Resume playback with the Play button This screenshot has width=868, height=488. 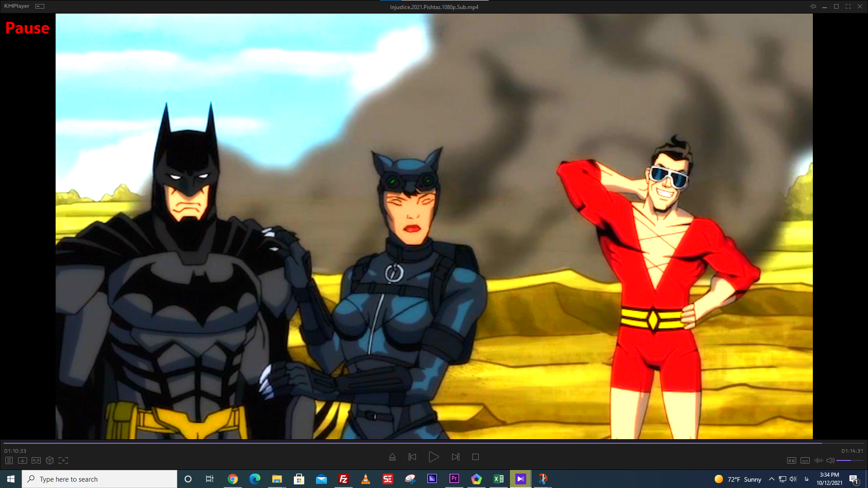[434, 457]
